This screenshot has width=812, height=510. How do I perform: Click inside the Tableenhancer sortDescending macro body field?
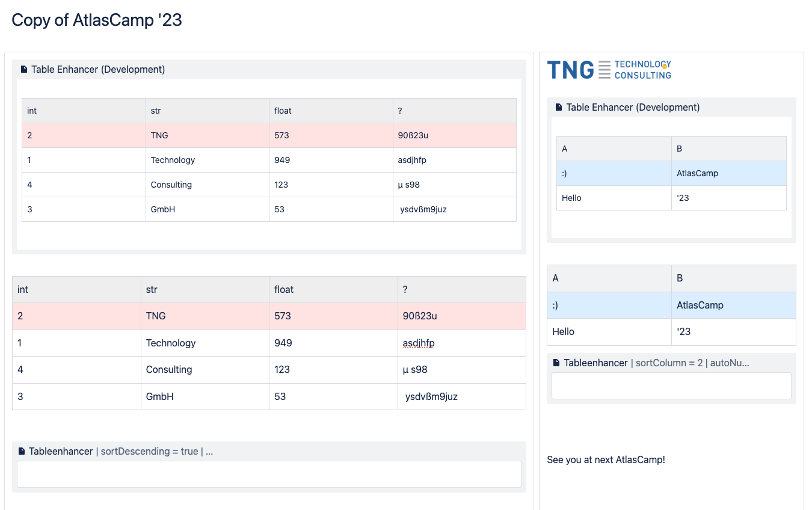tap(269, 474)
